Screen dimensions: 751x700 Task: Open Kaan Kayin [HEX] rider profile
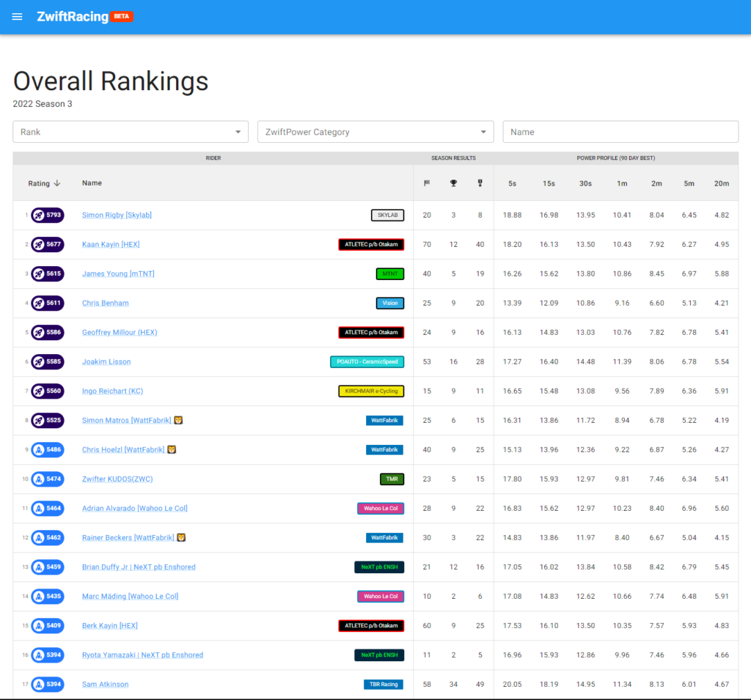[x=111, y=244]
